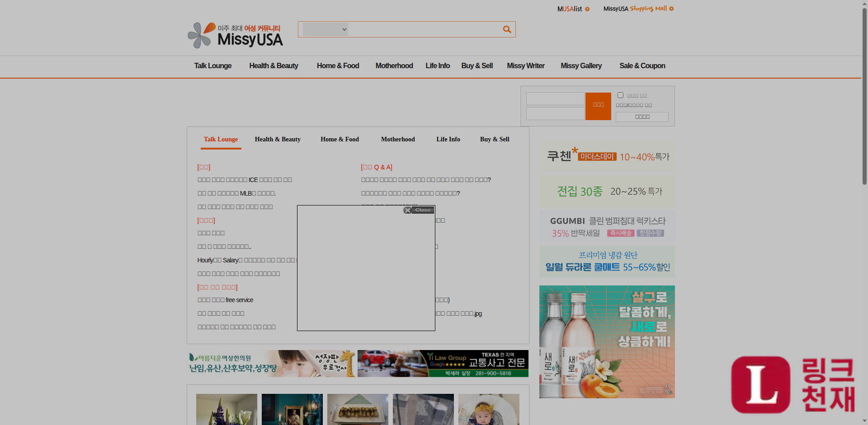Open the Cuchen Mother's Day sale banner
The image size is (868, 425).
click(607, 156)
